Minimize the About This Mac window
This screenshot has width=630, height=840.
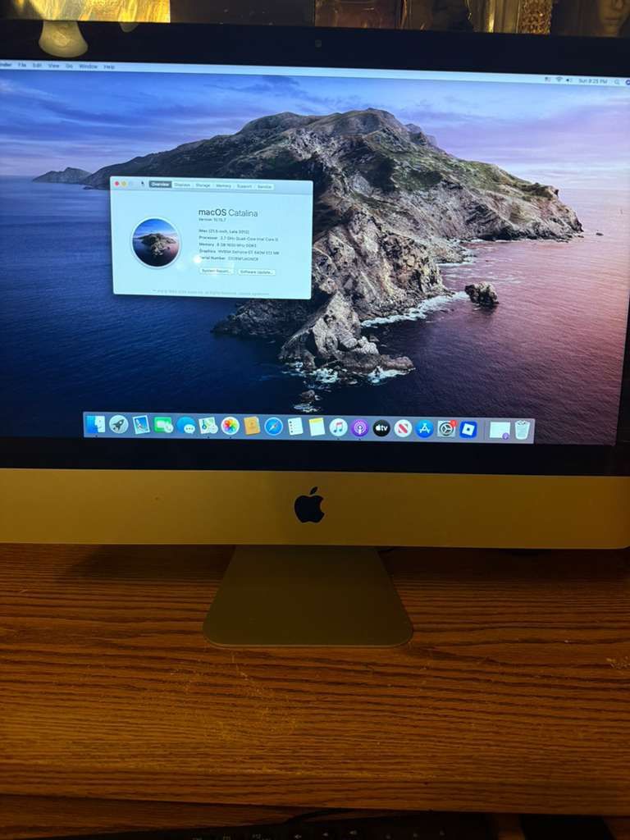pyautogui.click(x=125, y=184)
